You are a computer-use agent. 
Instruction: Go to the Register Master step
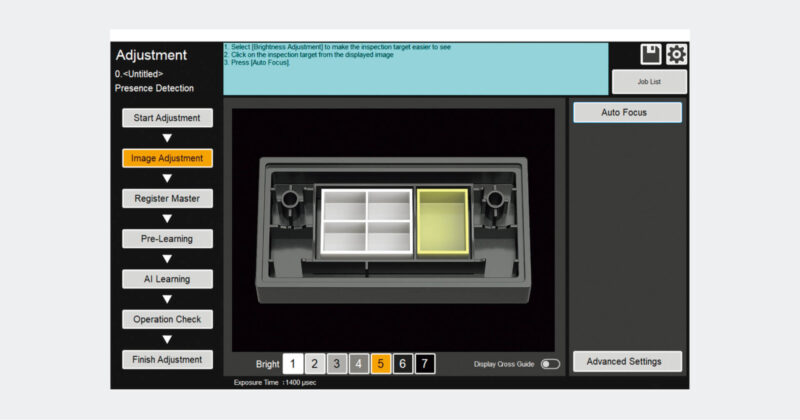click(167, 198)
